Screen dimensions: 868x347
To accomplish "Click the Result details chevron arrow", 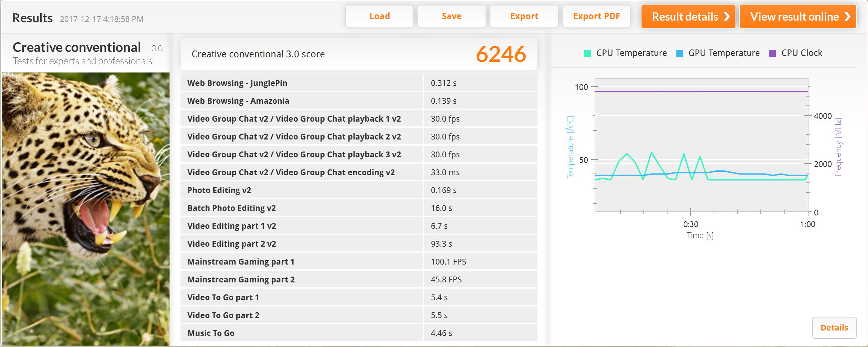I will click(727, 16).
